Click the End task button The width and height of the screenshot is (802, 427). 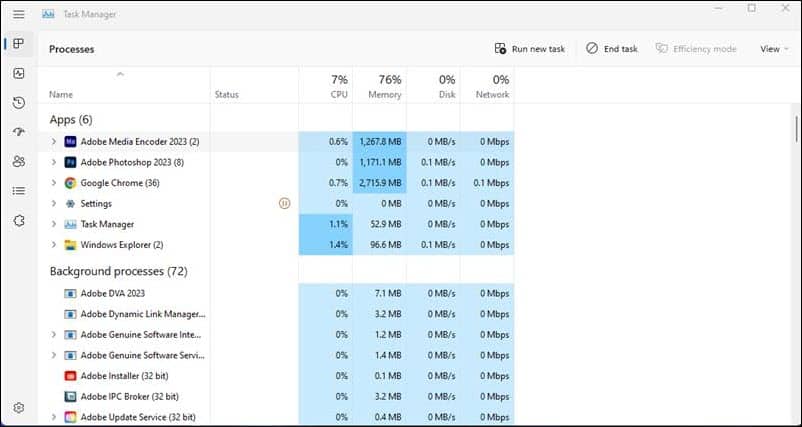pyautogui.click(x=612, y=49)
